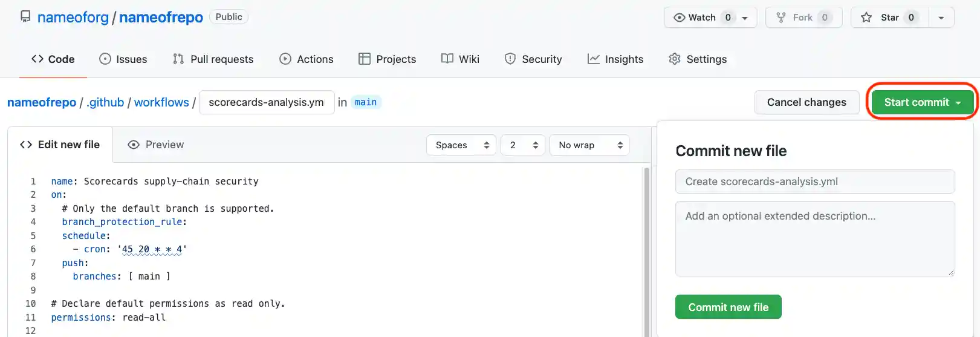Open the Wiki book tab

460,59
